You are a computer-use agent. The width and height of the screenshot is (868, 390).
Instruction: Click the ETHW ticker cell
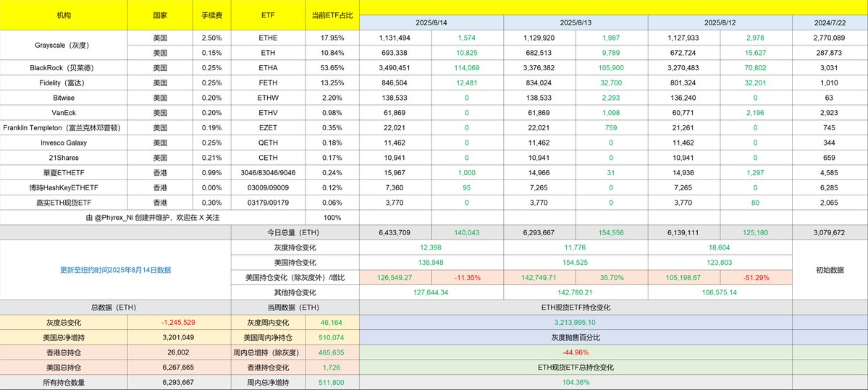coord(269,98)
